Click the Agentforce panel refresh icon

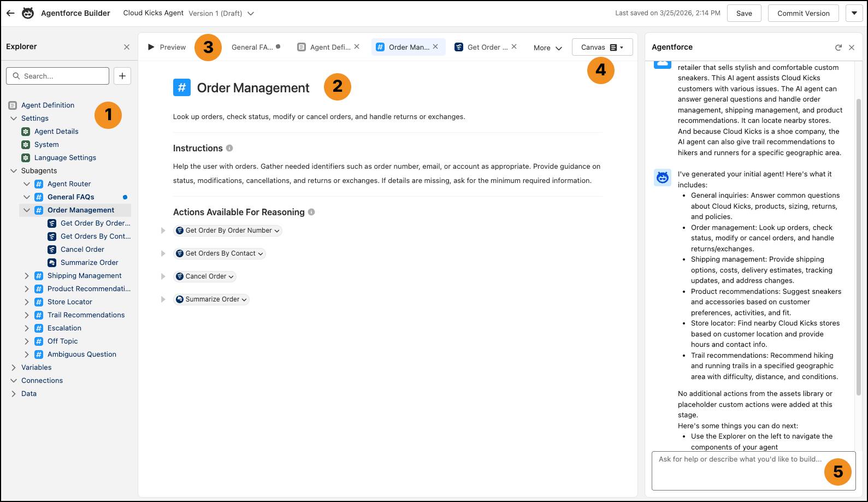point(838,48)
